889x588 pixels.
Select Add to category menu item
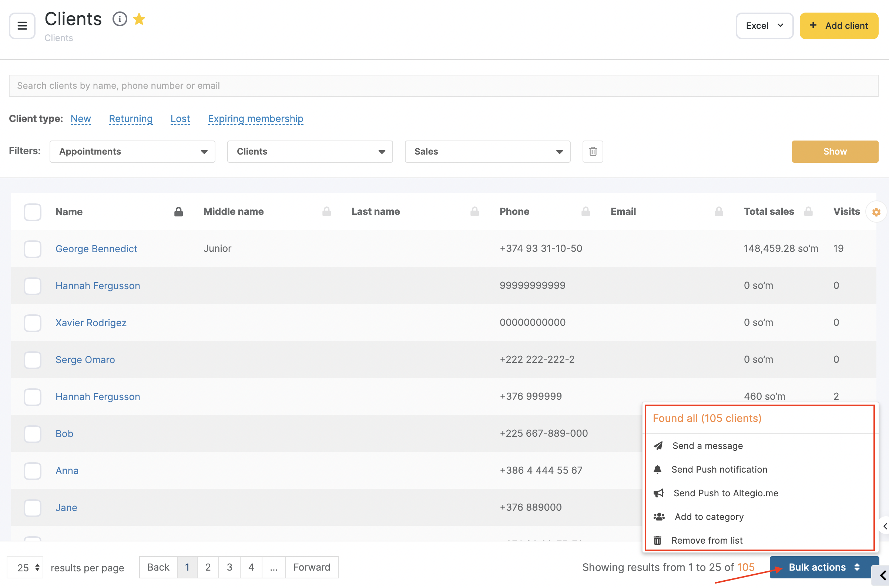coord(708,517)
